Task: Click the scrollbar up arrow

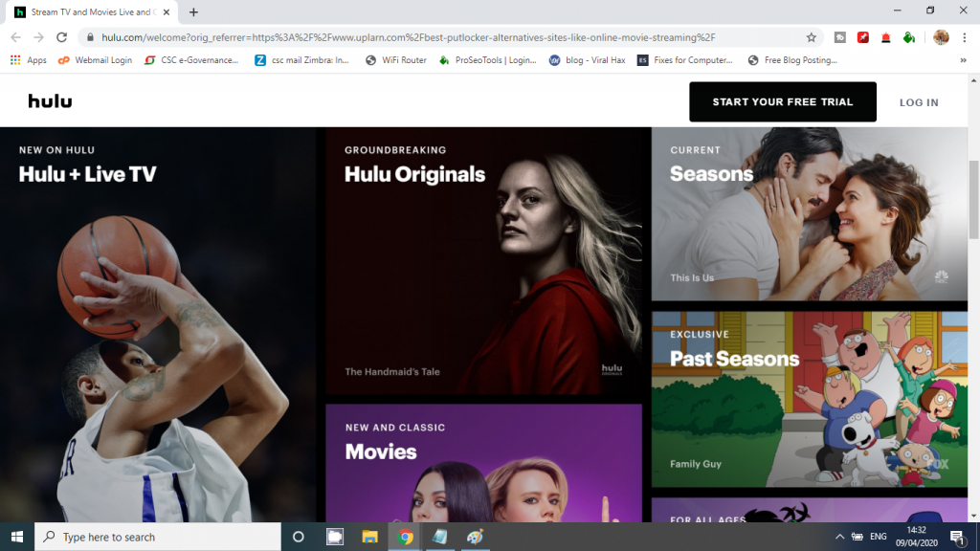Action: pos(973,80)
